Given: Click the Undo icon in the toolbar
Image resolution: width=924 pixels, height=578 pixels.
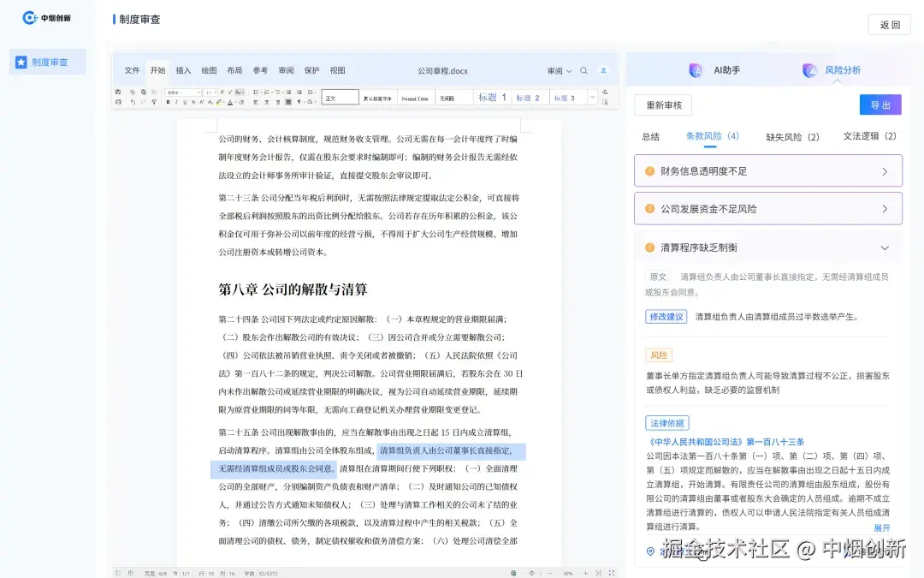Looking at the screenshot, I should click(133, 102).
